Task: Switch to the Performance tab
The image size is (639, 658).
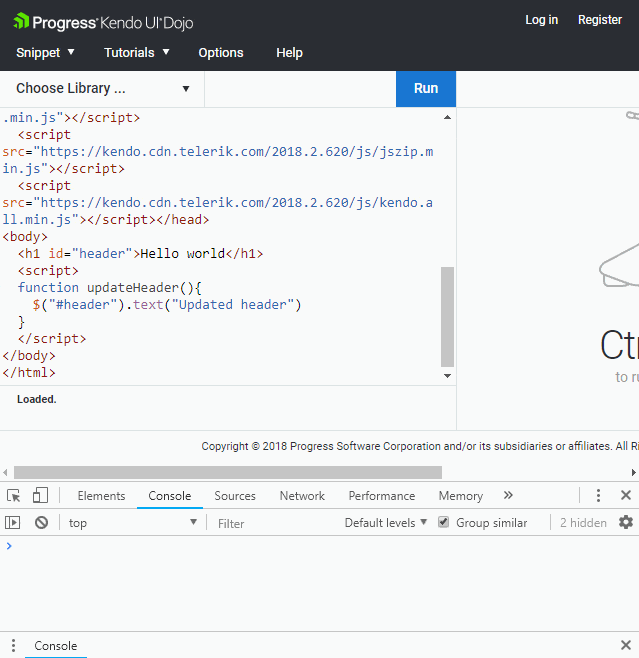Action: pyautogui.click(x=381, y=496)
